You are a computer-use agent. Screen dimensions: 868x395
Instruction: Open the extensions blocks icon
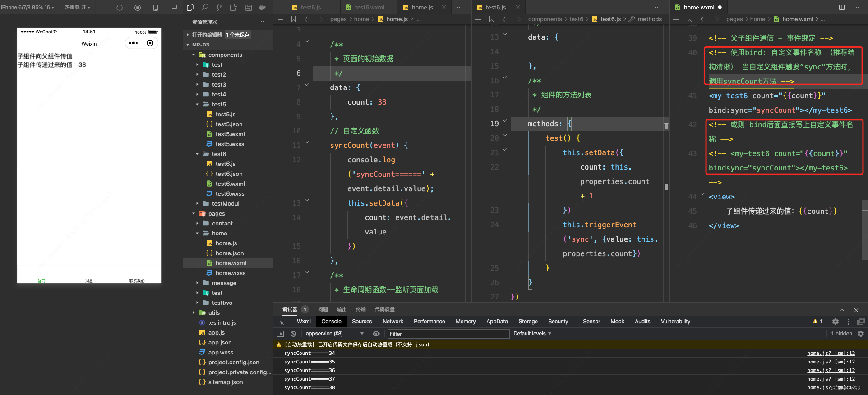point(234,7)
